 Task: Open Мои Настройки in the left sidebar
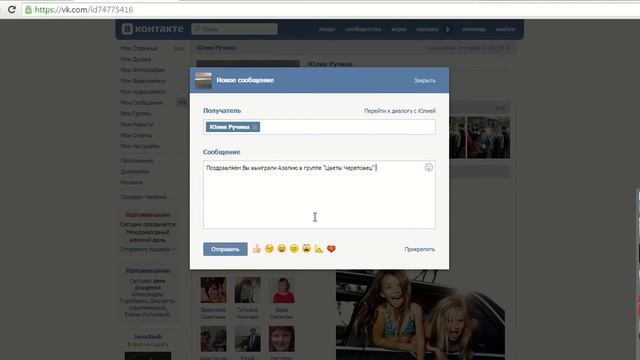(140, 146)
